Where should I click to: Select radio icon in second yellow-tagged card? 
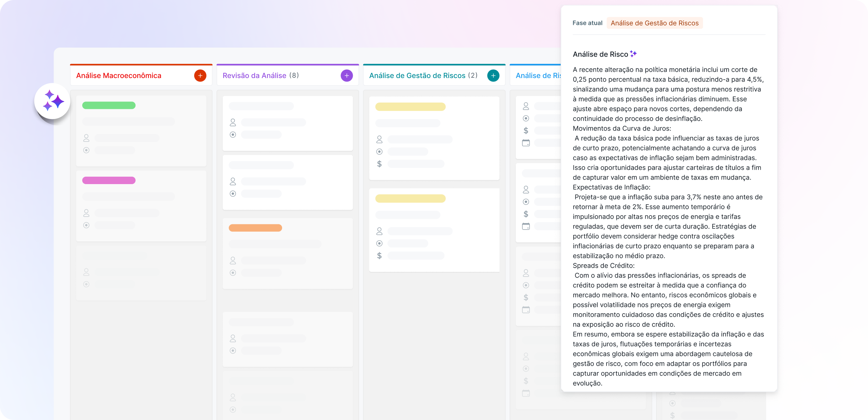click(379, 243)
